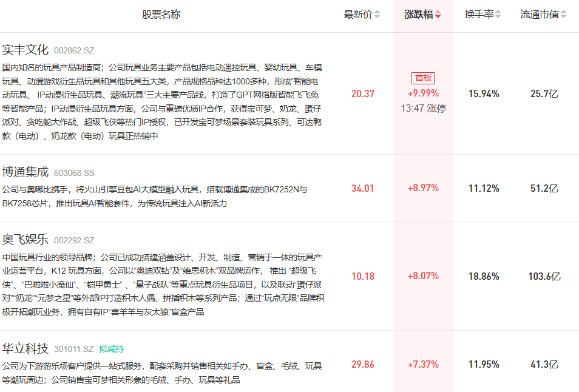Sort by 最新价 arrow icon
The width and height of the screenshot is (579, 392).
click(x=377, y=15)
